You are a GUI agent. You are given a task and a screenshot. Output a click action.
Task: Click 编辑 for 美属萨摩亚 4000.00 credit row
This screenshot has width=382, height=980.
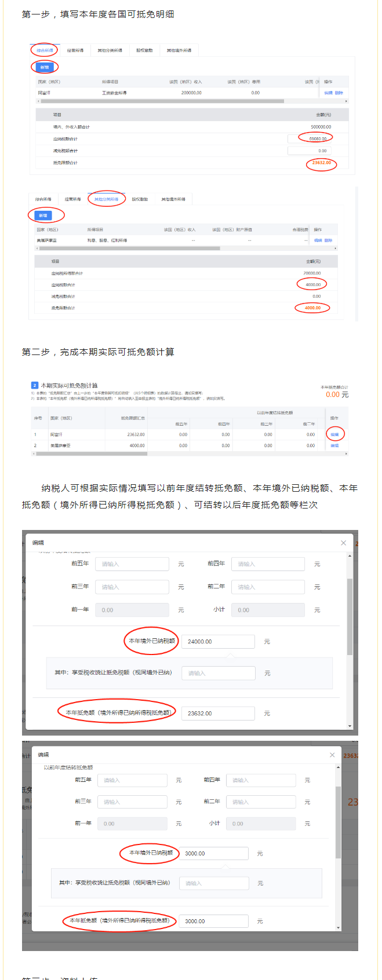(x=334, y=445)
